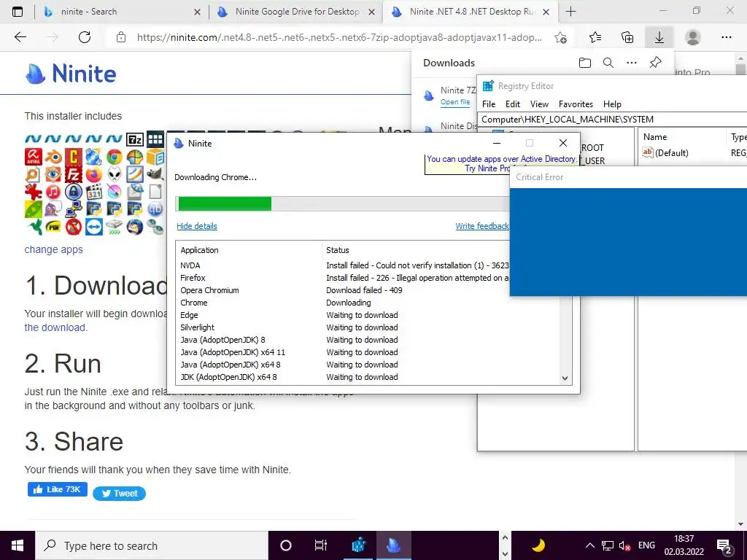Click the K-Lite Codecs 321 icon
This screenshot has height=560, width=747.
click(94, 192)
